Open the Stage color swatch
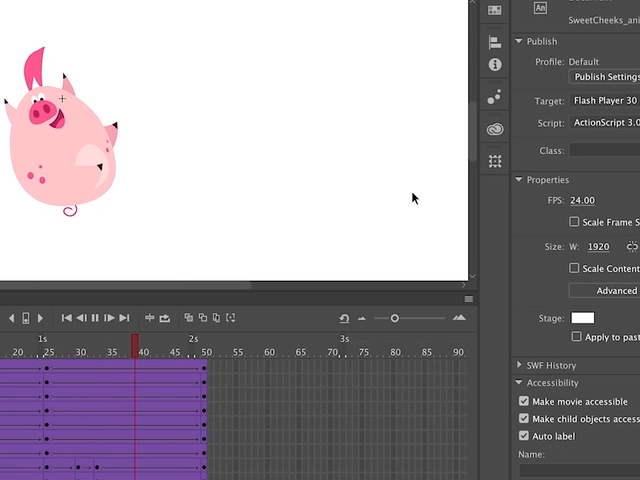Viewport: 640px width, 480px height. point(582,318)
